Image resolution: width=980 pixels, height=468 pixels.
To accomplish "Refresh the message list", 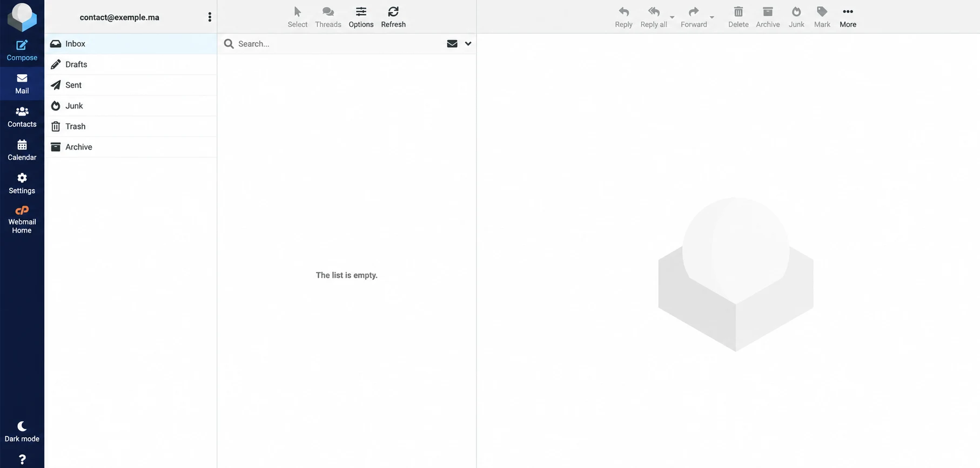I will coord(393,17).
